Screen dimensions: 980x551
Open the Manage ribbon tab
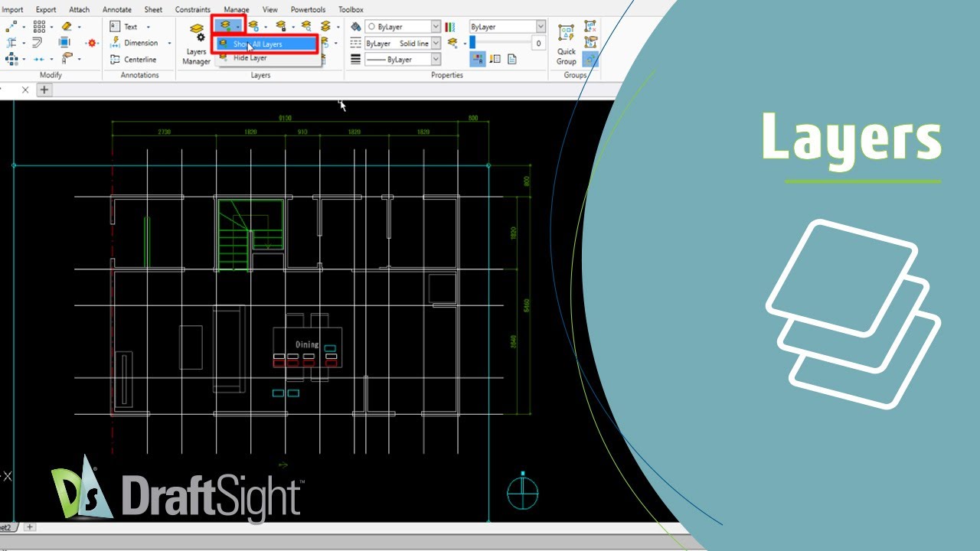[x=237, y=10]
